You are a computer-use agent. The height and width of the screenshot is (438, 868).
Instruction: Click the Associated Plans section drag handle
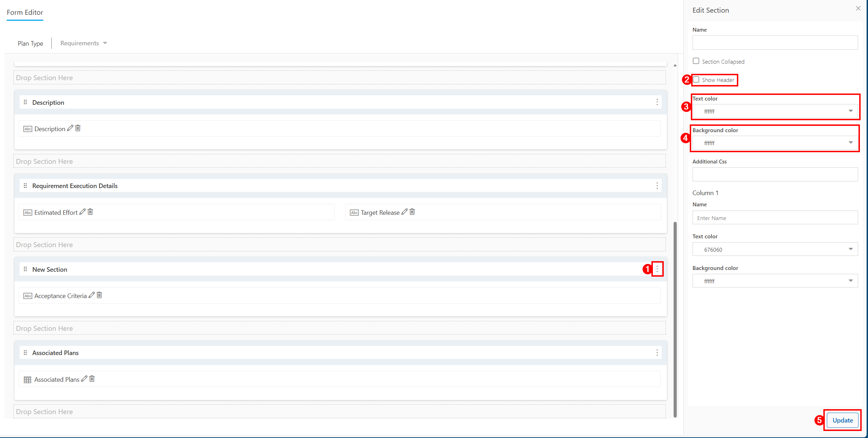[x=25, y=353]
